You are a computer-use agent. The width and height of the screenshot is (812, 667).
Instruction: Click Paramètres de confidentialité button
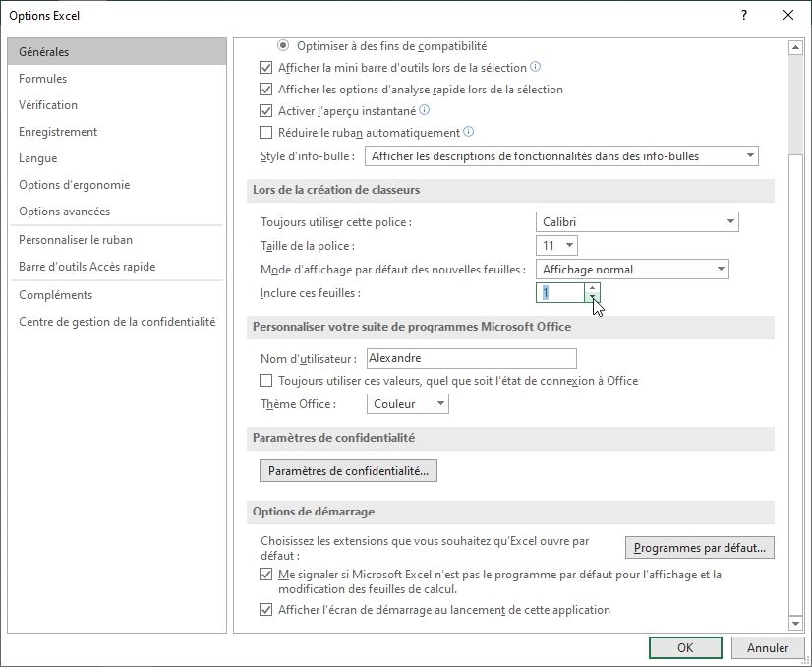tap(347, 470)
